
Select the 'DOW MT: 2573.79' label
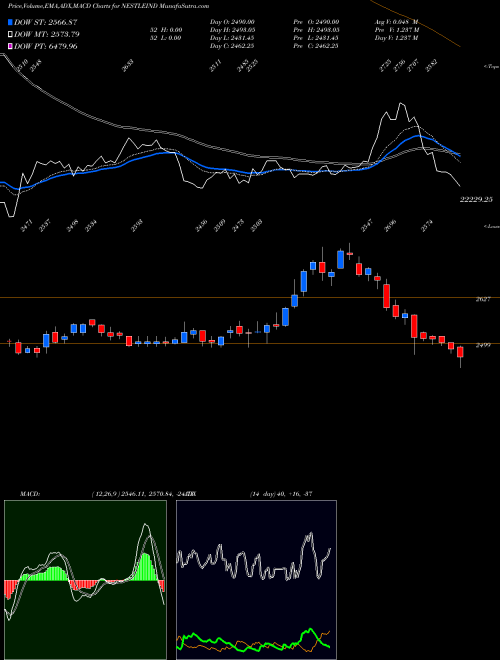point(47,35)
